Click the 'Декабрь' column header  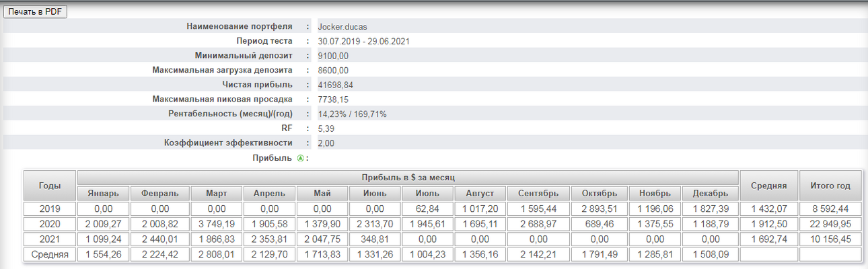coord(711,194)
